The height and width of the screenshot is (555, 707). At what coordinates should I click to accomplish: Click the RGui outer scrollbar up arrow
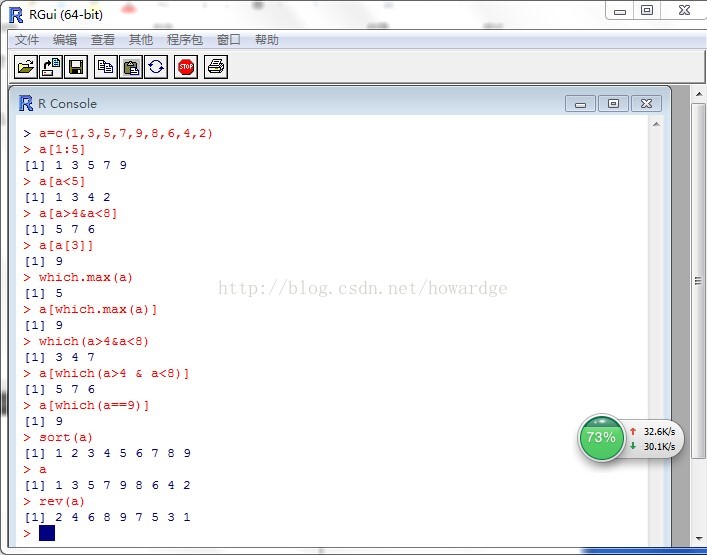[x=699, y=94]
